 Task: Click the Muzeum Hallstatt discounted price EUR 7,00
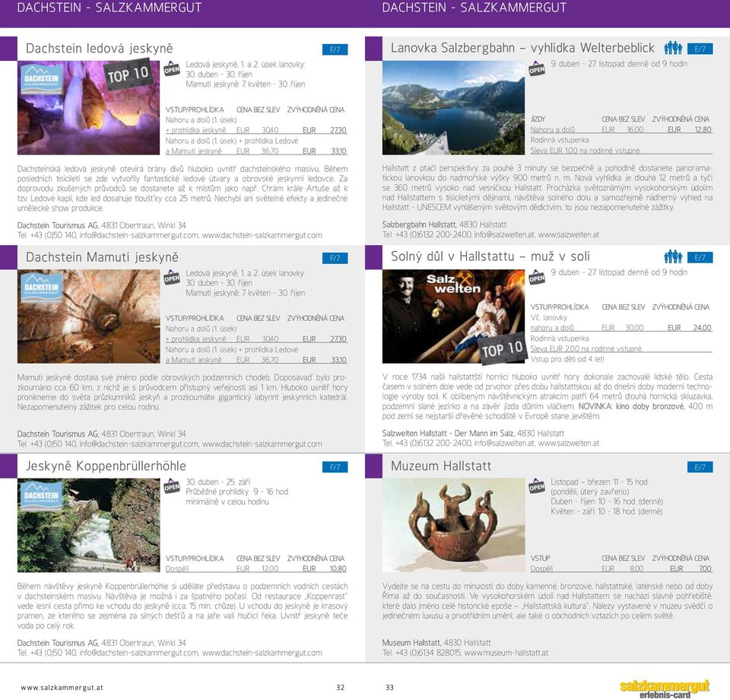[691, 568]
